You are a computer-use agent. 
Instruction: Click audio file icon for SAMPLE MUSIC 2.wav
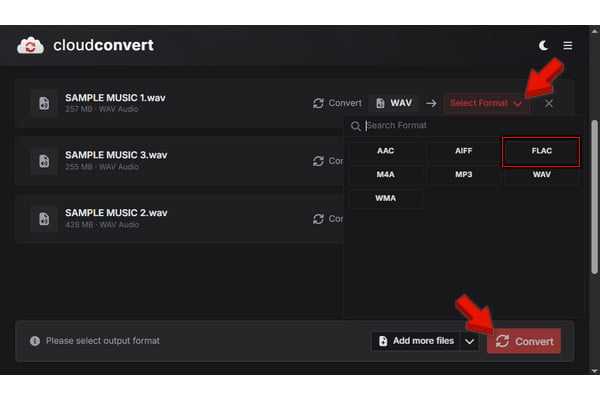(x=44, y=219)
